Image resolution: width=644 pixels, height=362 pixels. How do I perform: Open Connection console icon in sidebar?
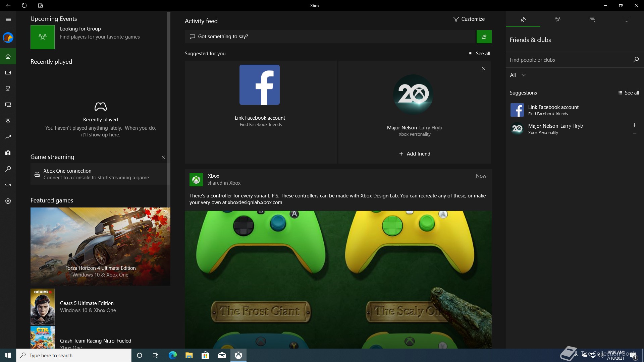[8, 185]
